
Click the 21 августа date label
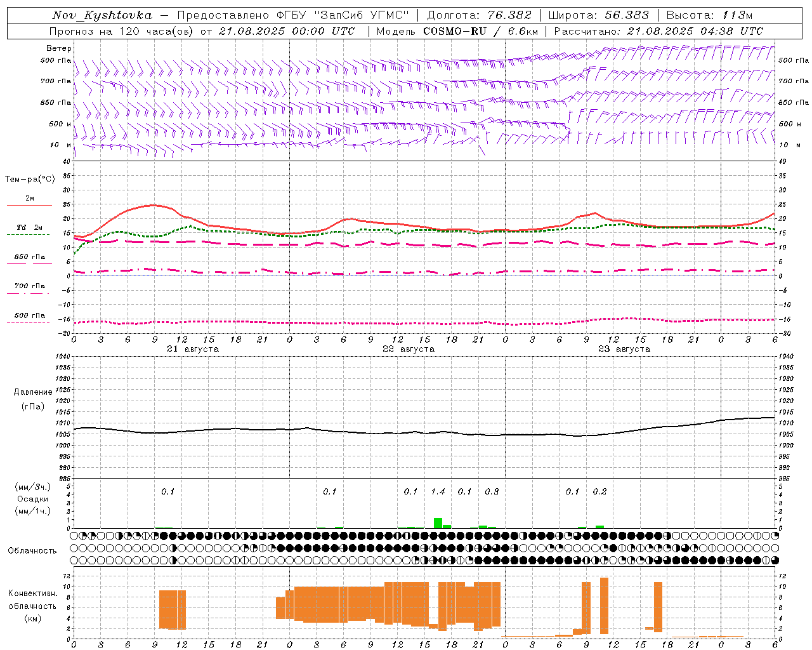(x=193, y=349)
